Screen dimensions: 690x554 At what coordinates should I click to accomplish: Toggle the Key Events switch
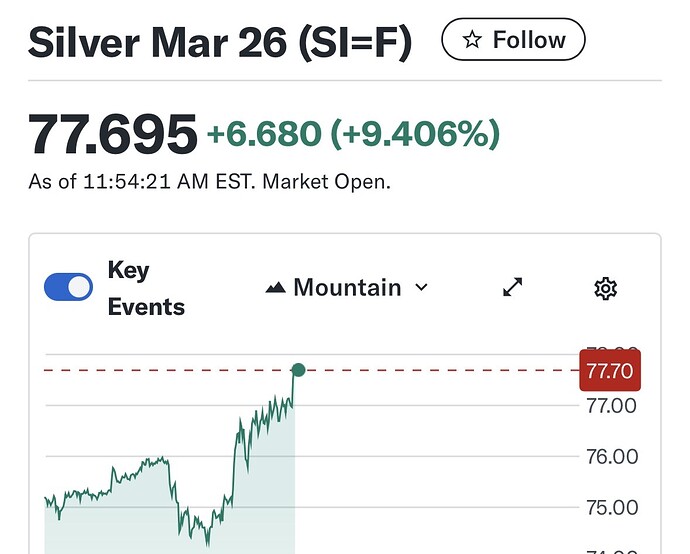point(69,288)
